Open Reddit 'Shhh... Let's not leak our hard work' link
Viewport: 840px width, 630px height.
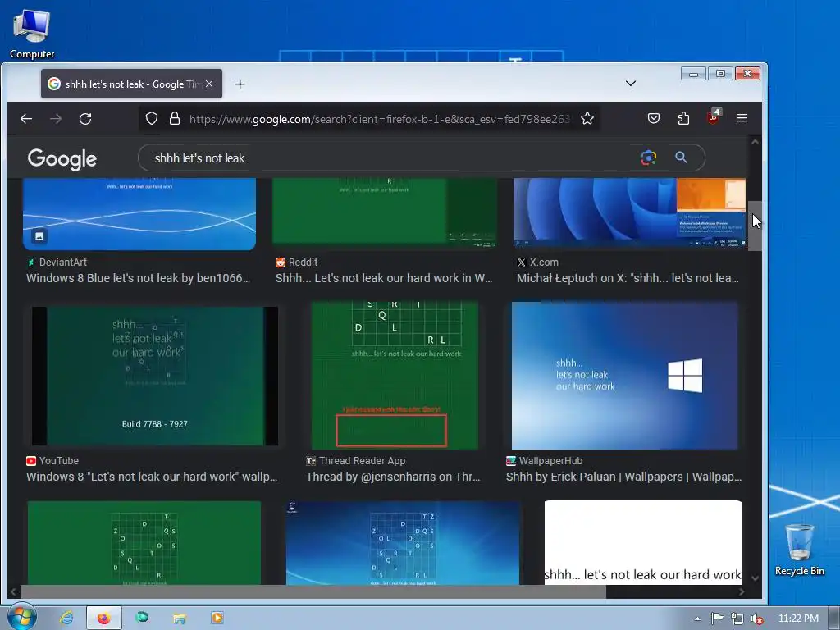click(384, 279)
